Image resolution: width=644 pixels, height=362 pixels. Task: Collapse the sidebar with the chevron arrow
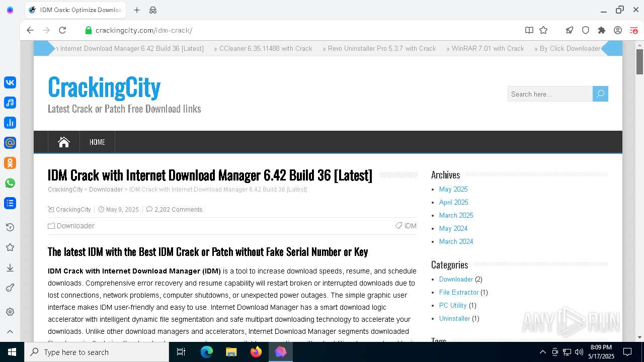(x=10, y=332)
